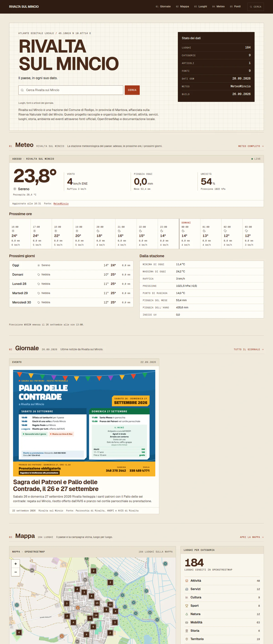
Task: Click the grey marker on Via Francesca Est
Action: [x=32, y=571]
